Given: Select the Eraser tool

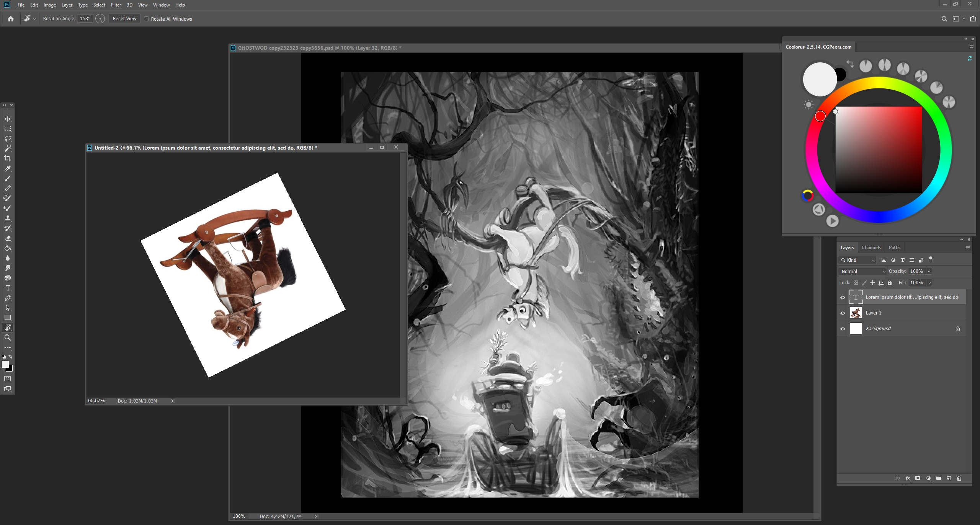Looking at the screenshot, I should [8, 238].
